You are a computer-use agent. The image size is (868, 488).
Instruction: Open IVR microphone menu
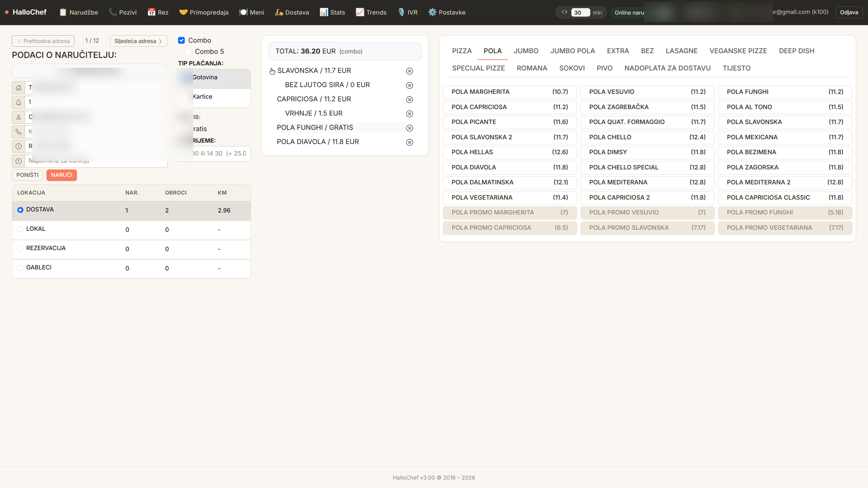(401, 12)
